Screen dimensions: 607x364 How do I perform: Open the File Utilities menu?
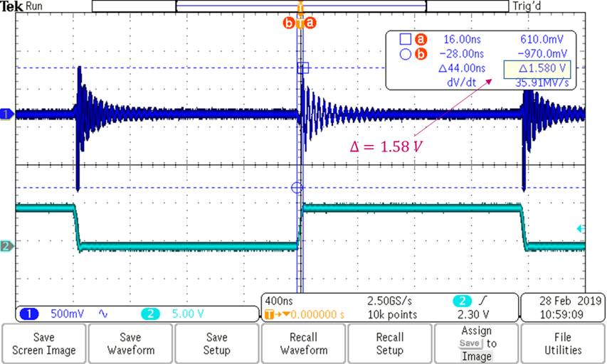point(563,343)
